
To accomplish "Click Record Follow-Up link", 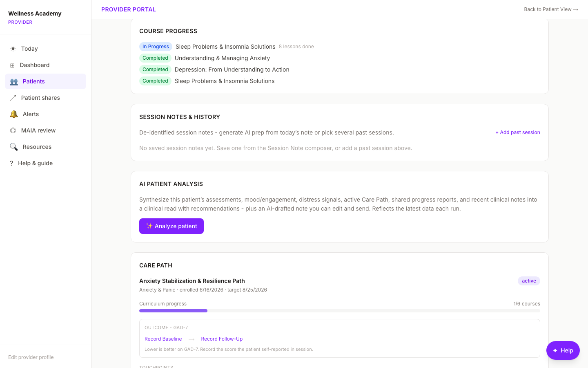I will coord(222,339).
